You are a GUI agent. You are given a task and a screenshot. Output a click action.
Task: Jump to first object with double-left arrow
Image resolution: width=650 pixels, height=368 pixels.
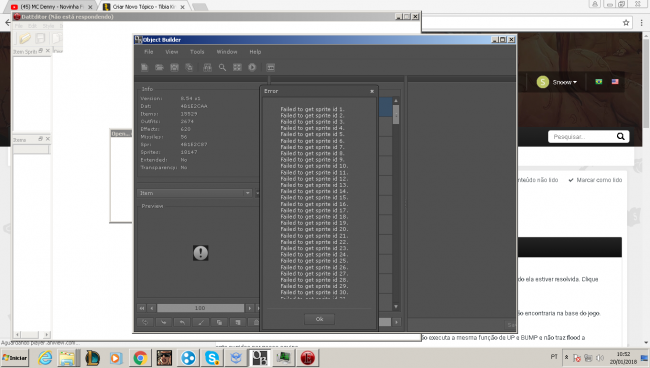142,308
